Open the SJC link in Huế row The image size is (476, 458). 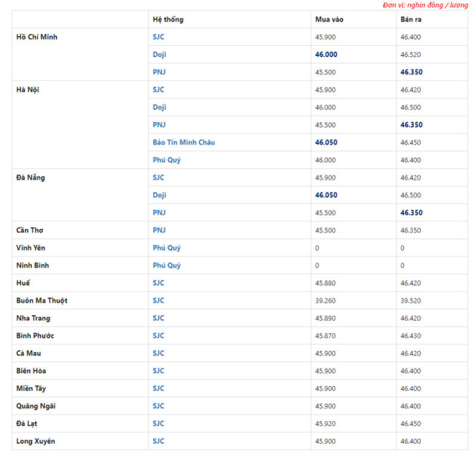158,283
